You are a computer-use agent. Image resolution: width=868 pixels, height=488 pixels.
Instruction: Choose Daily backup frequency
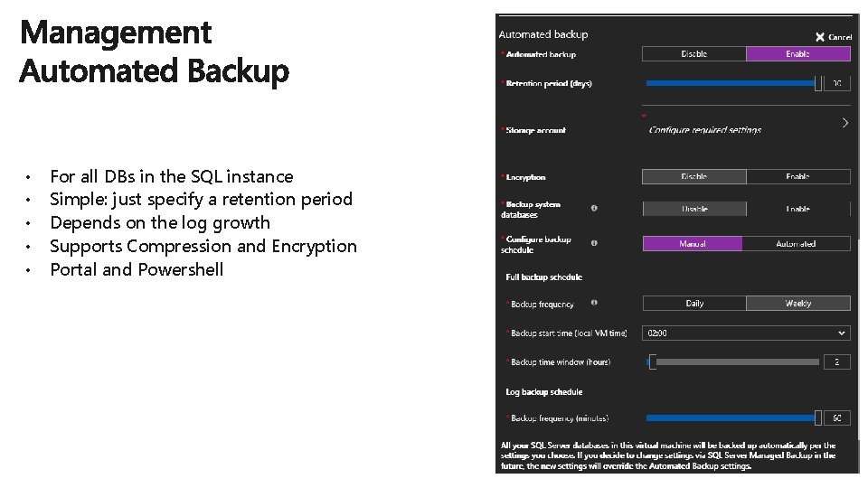click(x=694, y=304)
